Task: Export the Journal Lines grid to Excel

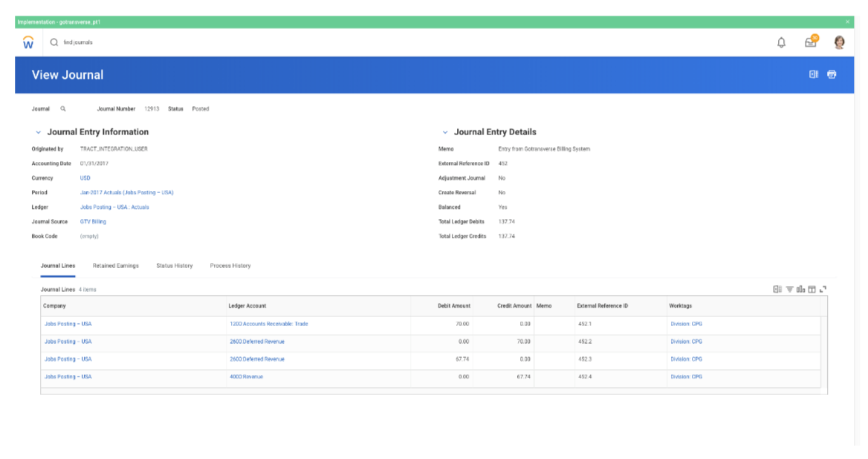Action: click(778, 289)
